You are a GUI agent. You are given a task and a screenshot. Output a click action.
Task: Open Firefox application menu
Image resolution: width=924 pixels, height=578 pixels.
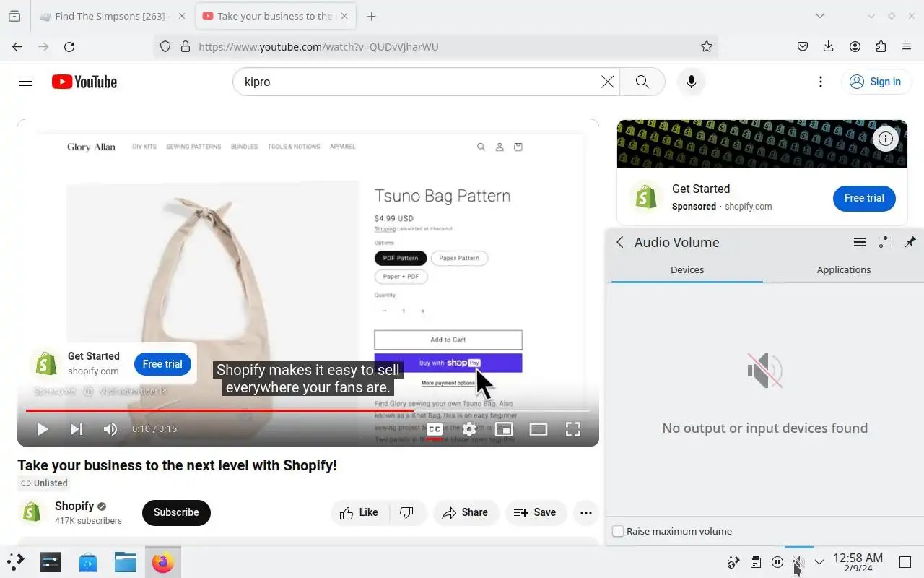pos(907,46)
